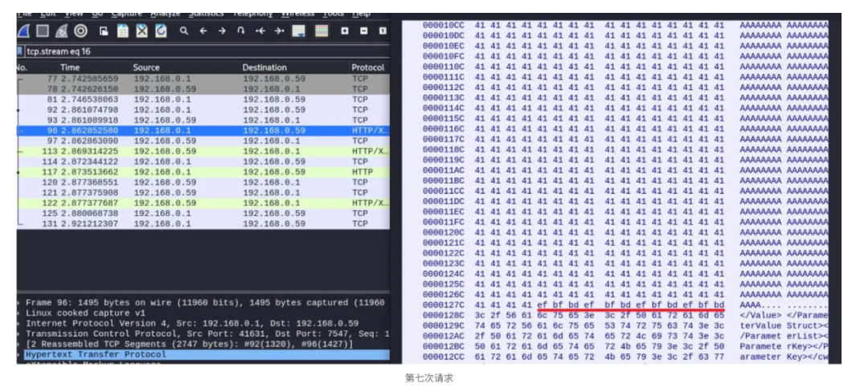The height and width of the screenshot is (388, 868).
Task: Select packet 81 at time 2.746538063
Action: [203, 100]
